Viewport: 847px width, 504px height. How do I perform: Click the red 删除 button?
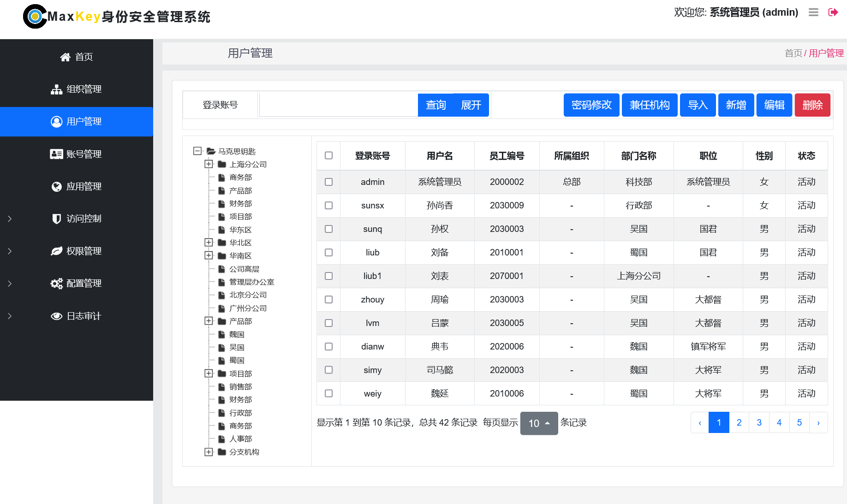812,105
